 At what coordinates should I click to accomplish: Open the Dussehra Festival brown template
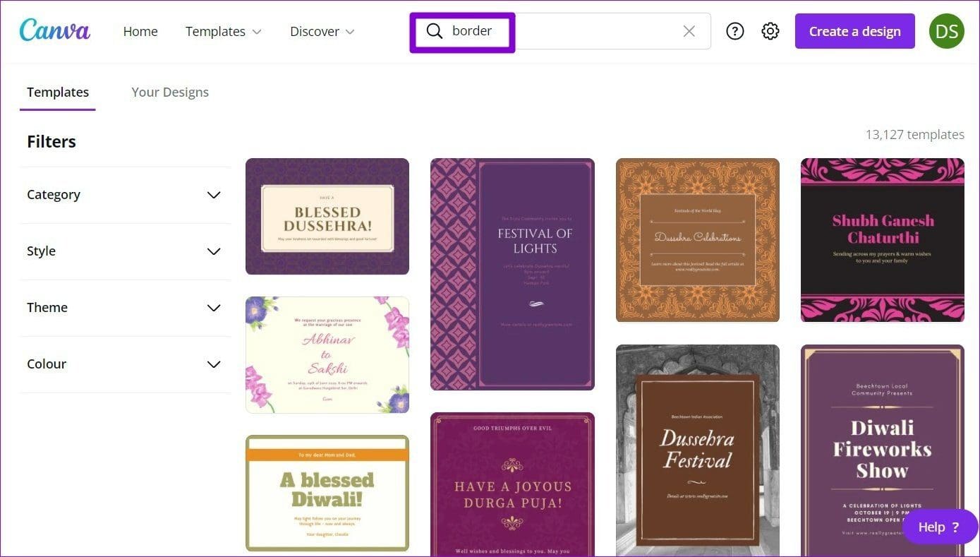point(698,451)
